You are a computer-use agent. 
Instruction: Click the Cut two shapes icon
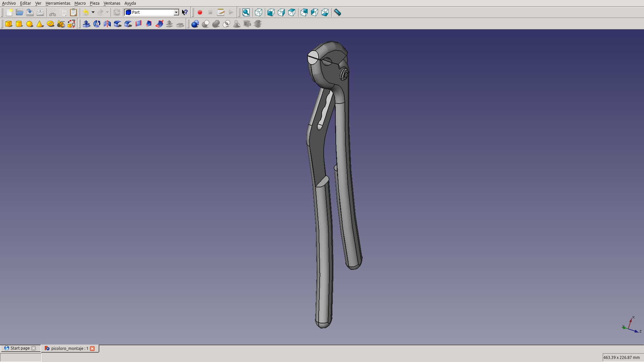click(x=206, y=24)
